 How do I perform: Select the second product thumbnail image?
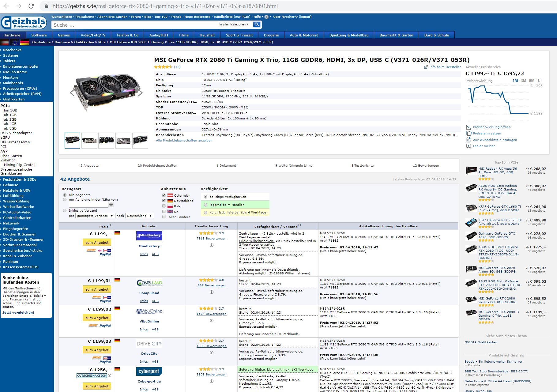click(x=89, y=140)
